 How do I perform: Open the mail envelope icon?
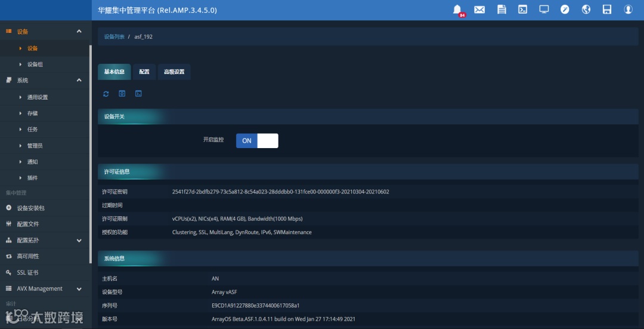479,10
